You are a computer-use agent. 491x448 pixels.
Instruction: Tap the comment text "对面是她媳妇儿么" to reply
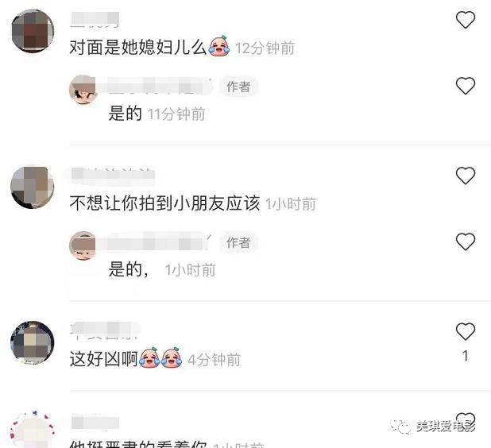click(x=137, y=48)
